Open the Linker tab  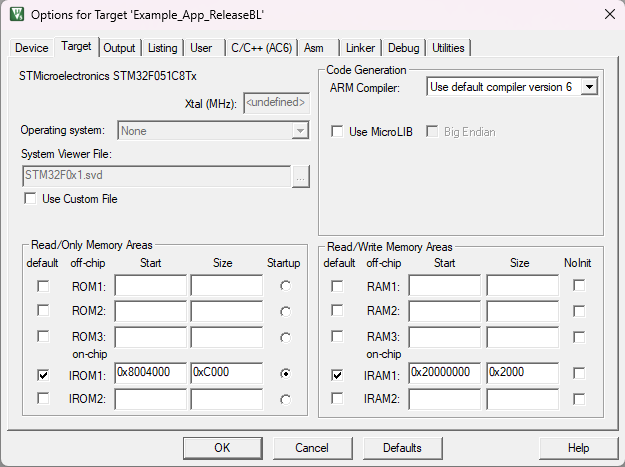click(360, 48)
